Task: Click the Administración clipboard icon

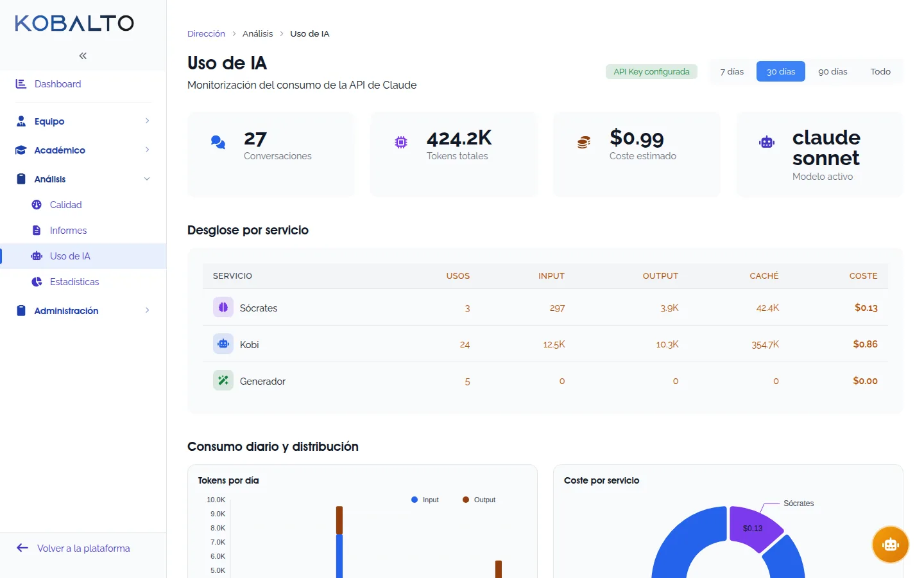Action: [21, 311]
